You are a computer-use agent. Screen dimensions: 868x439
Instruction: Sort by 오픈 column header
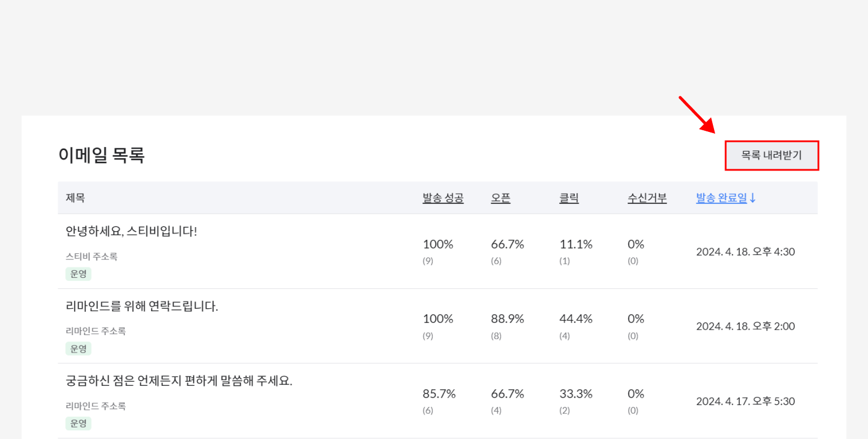[x=501, y=198]
